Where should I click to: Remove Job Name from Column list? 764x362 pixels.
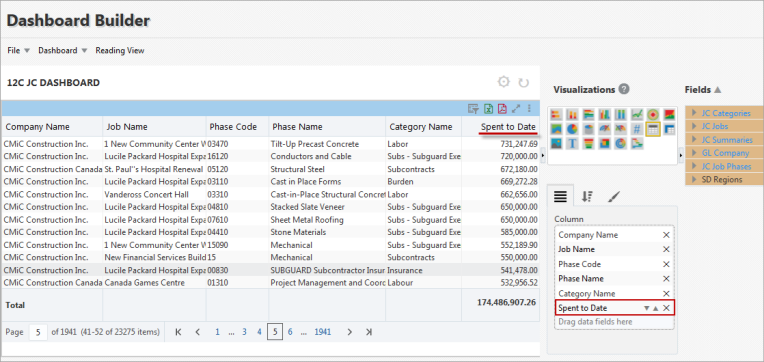coord(666,249)
